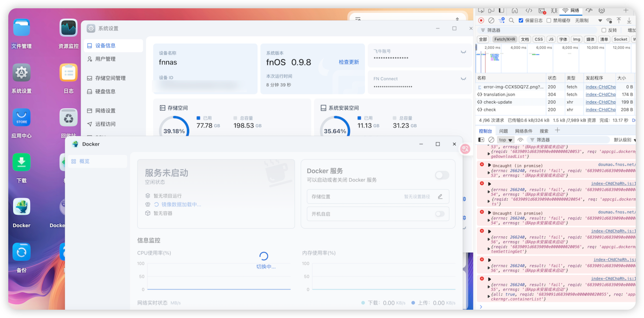The image size is (644, 318).
Task: Click the export HAR down-arrow icon
Action: 629,21
